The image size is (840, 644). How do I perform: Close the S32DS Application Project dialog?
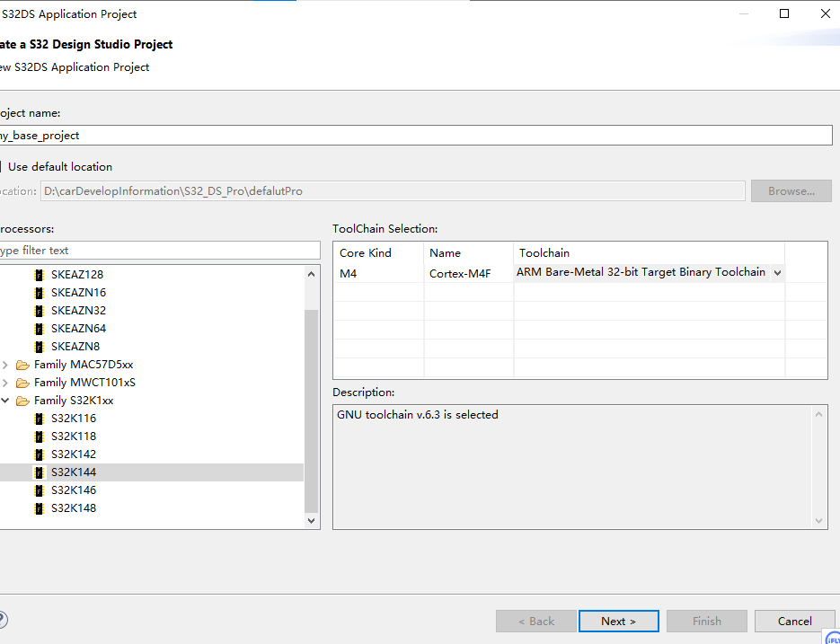[826, 14]
